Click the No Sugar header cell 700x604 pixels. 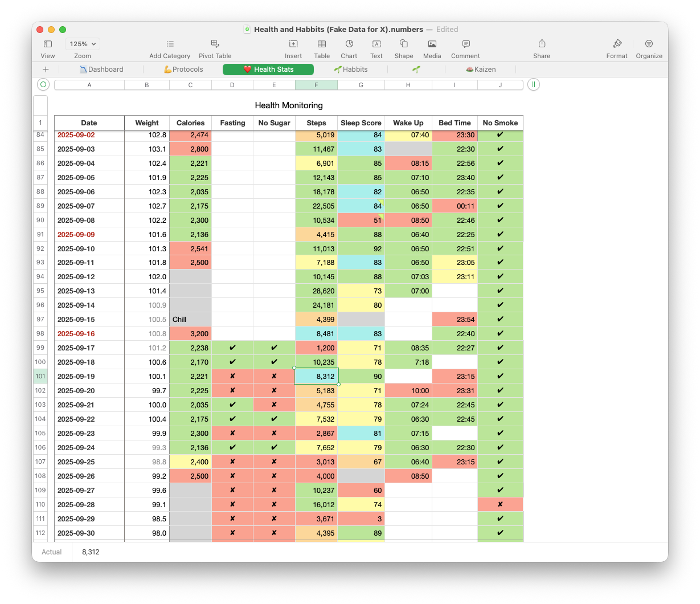tap(274, 123)
